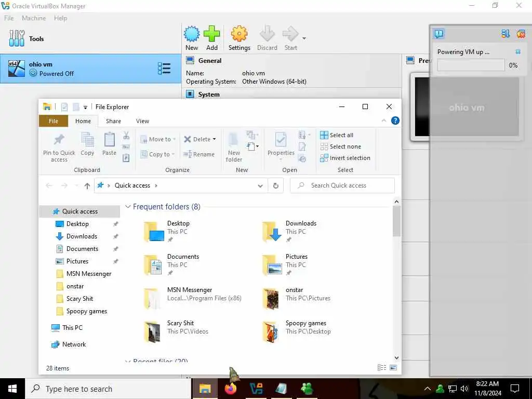The width and height of the screenshot is (532, 399).
Task: Open MSN Messenger from the taskbar
Action: tap(307, 389)
